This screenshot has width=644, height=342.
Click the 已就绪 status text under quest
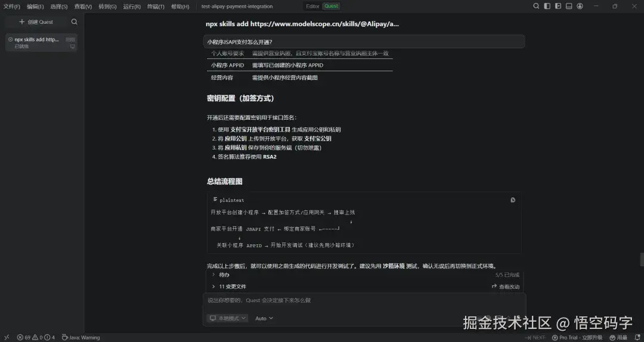click(x=21, y=46)
